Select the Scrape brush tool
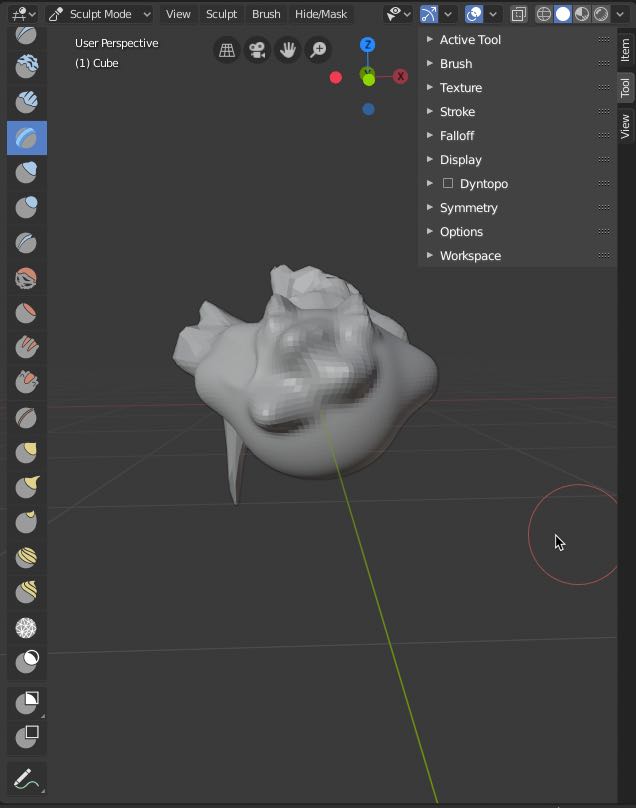This screenshot has width=636, height=808. (27, 382)
